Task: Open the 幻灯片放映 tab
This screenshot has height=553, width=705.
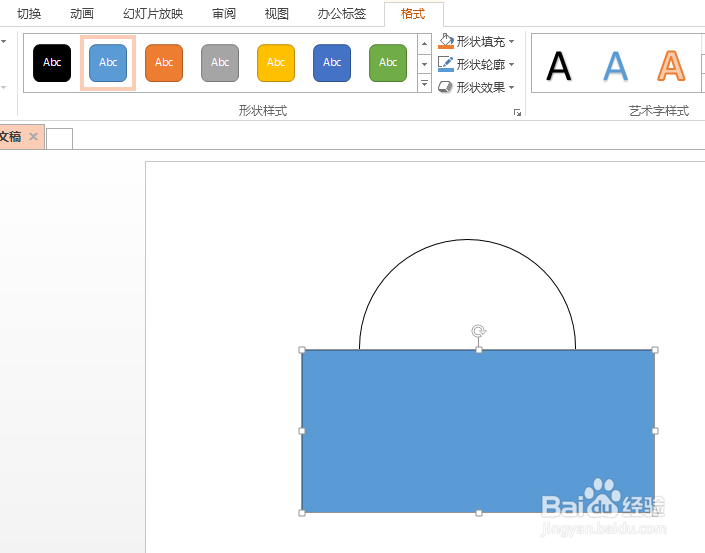Action: 153,14
